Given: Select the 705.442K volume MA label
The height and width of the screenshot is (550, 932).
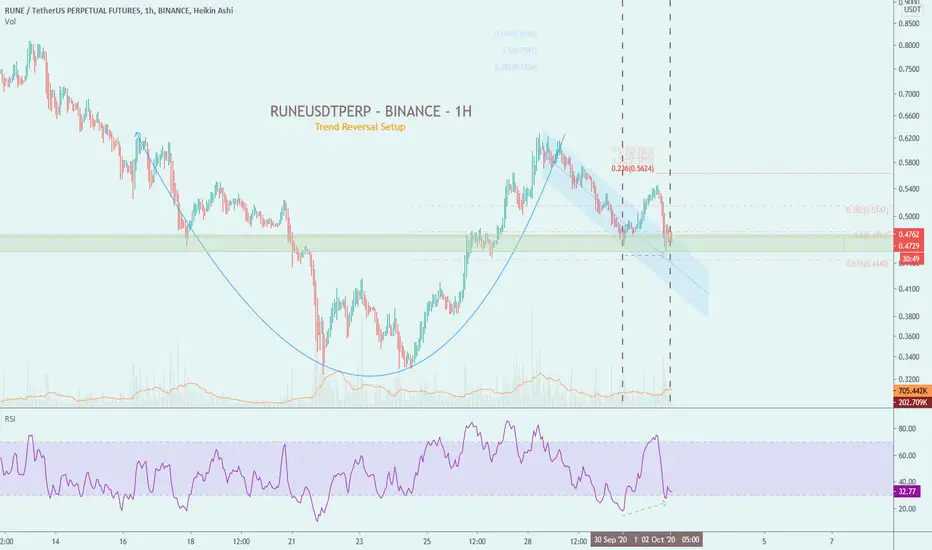Looking at the screenshot, I should click(912, 391).
